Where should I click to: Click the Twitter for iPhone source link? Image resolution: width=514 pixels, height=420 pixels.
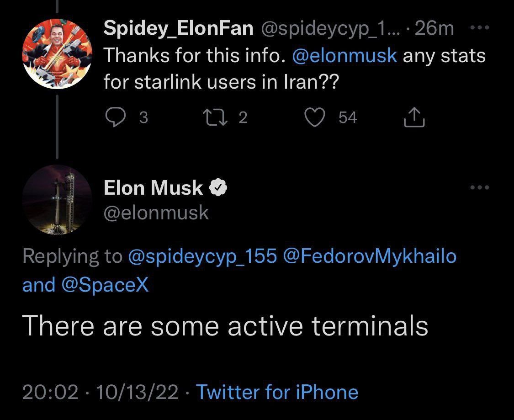tap(276, 392)
